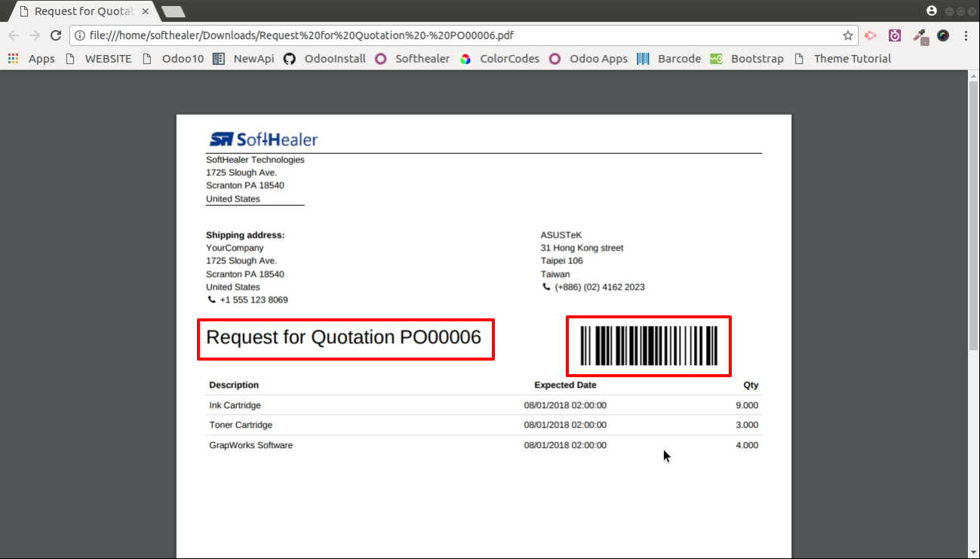980x559 pixels.
Task: Click the ASUSTeK vendor name
Action: [x=561, y=235]
